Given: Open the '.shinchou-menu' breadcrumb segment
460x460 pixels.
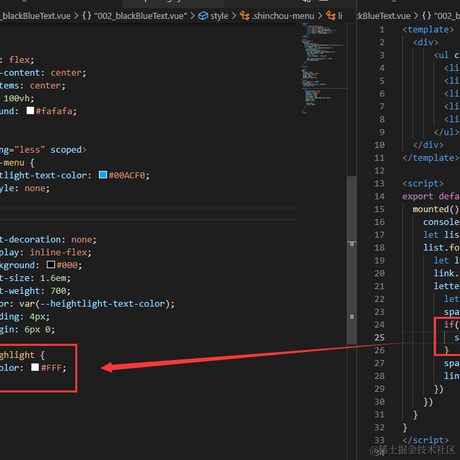Looking at the screenshot, I should 283,16.
